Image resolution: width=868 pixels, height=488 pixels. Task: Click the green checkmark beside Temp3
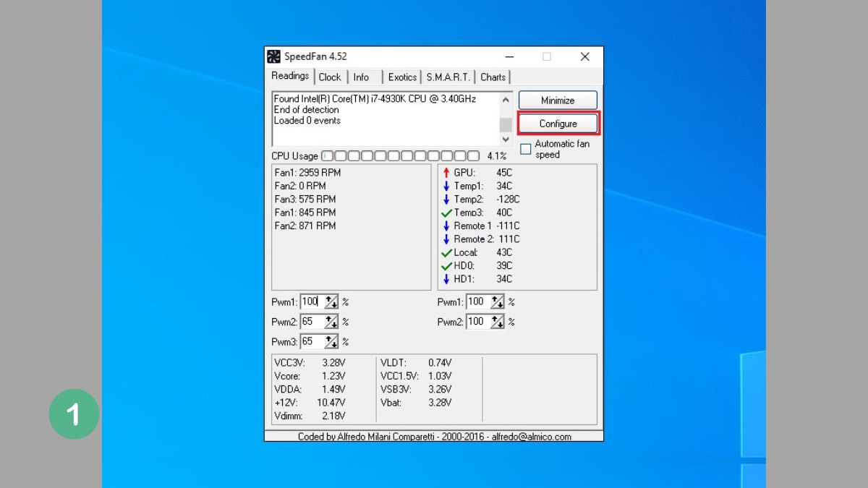[x=446, y=213]
